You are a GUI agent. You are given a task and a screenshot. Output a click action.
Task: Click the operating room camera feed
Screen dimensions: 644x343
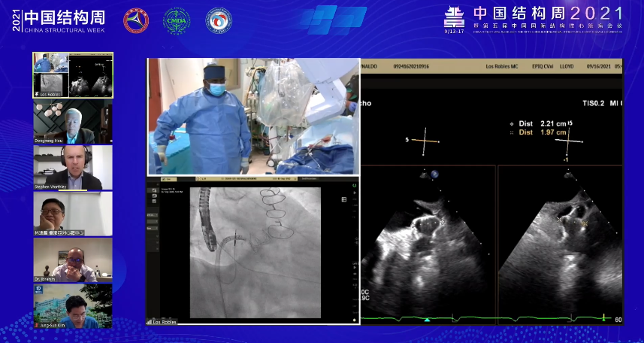pos(252,117)
